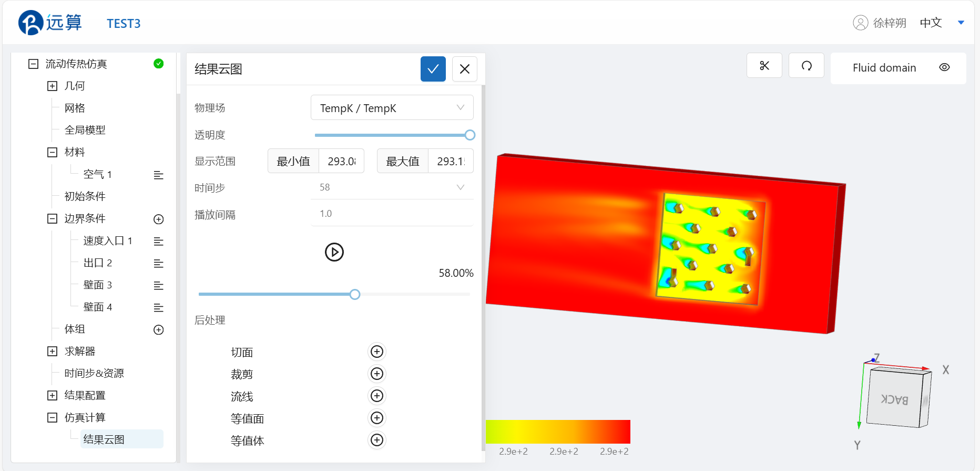
Task: Add 流线 streamlines post-process
Action: pyautogui.click(x=377, y=396)
